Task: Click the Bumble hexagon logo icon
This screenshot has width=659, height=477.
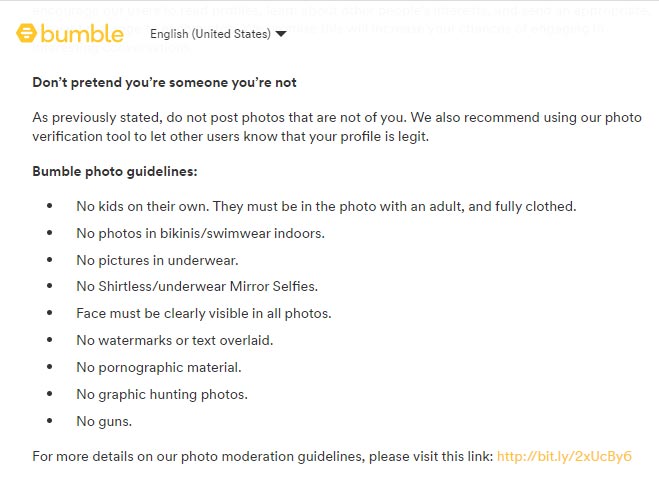Action: [26, 33]
